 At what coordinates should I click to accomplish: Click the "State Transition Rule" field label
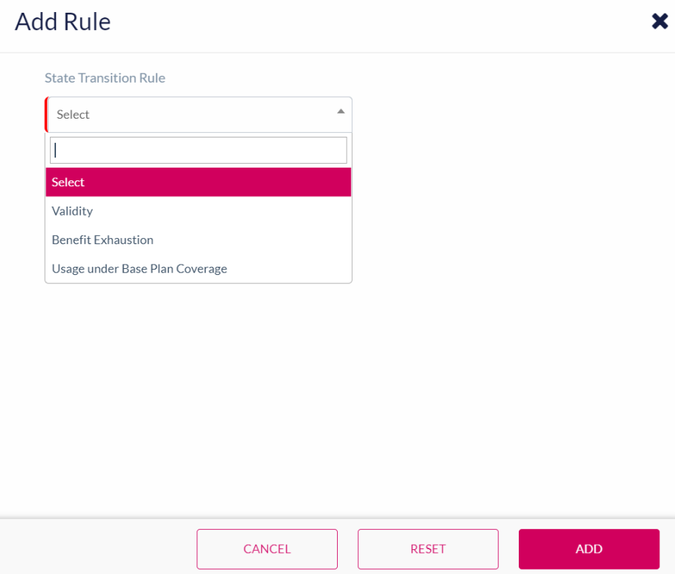[105, 78]
